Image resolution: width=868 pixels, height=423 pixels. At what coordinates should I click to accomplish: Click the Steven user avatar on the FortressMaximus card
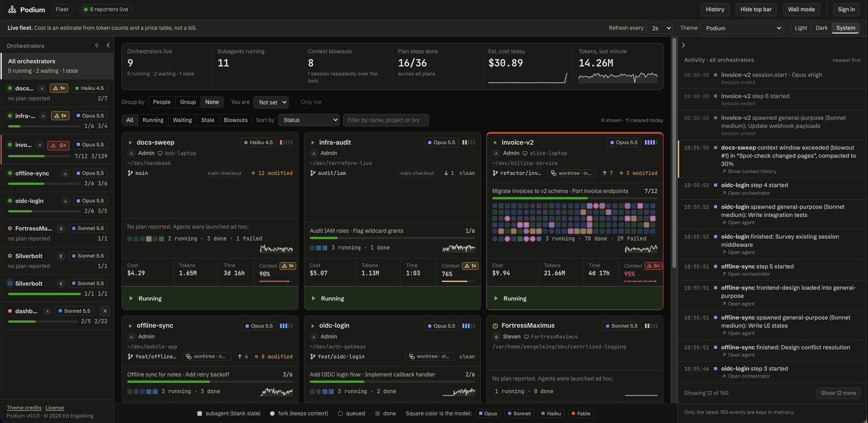[496, 337]
